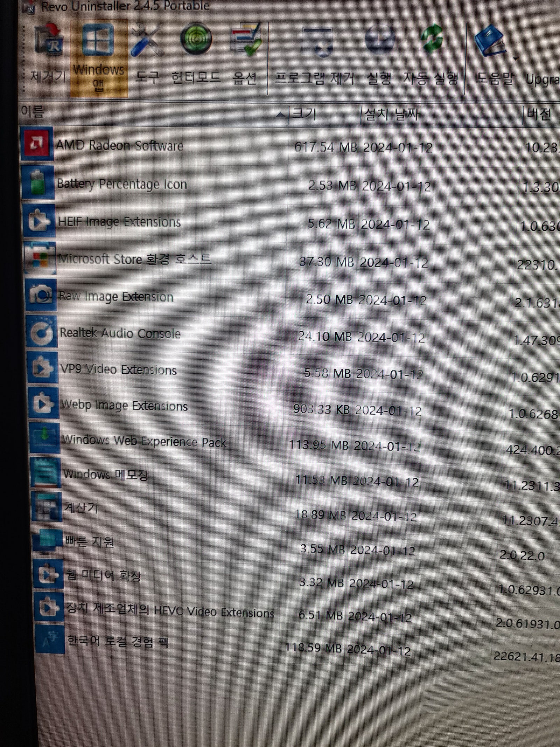Screen dimensions: 560x747
Task: Click the Microsoft Store 환경 호스트 name
Action: point(135,259)
